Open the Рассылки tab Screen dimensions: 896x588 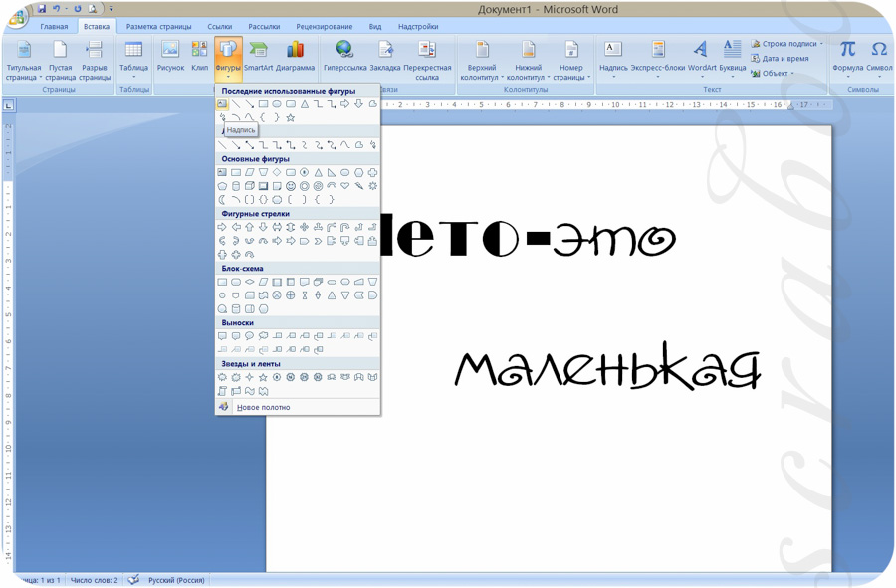tap(264, 26)
